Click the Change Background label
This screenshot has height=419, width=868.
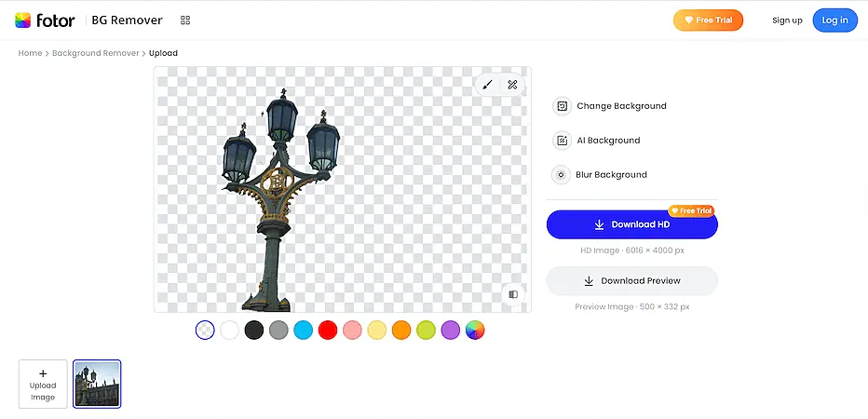(621, 106)
